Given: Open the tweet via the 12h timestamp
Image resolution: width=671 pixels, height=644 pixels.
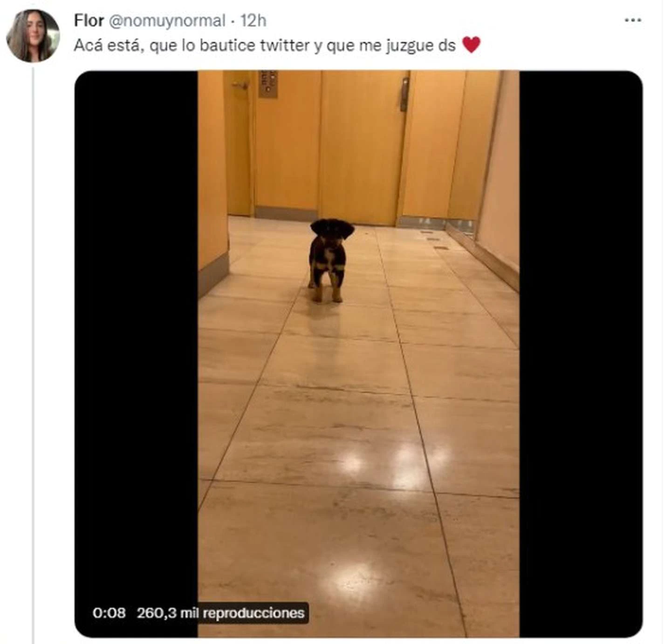Looking at the screenshot, I should click(x=253, y=20).
